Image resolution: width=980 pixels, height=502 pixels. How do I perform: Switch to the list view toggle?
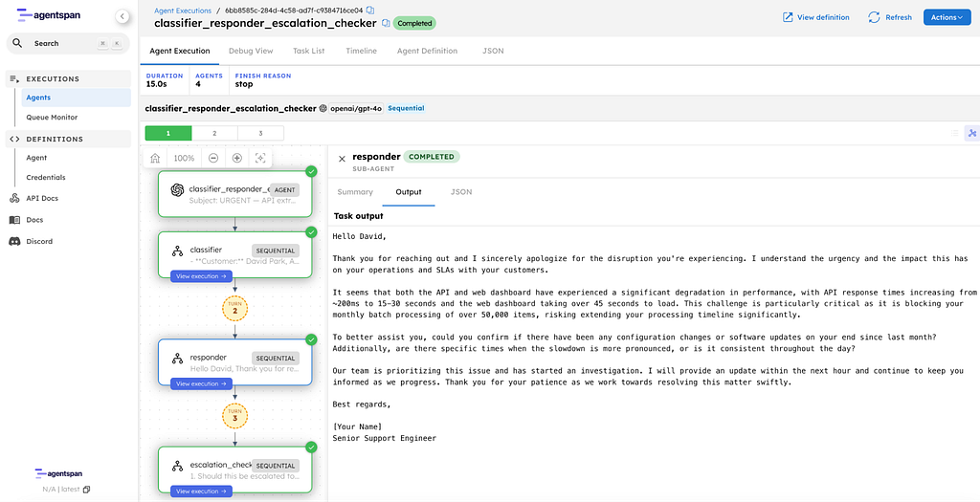(x=953, y=134)
